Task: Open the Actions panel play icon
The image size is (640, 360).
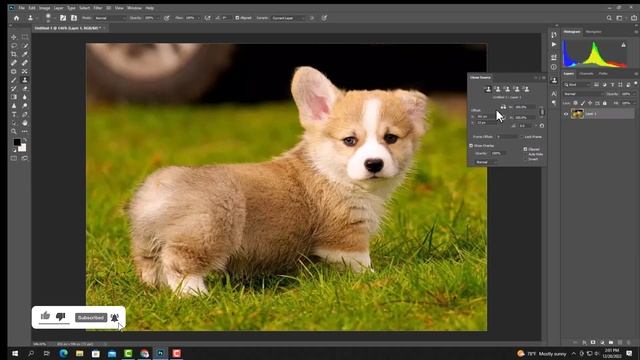Action: (554, 44)
